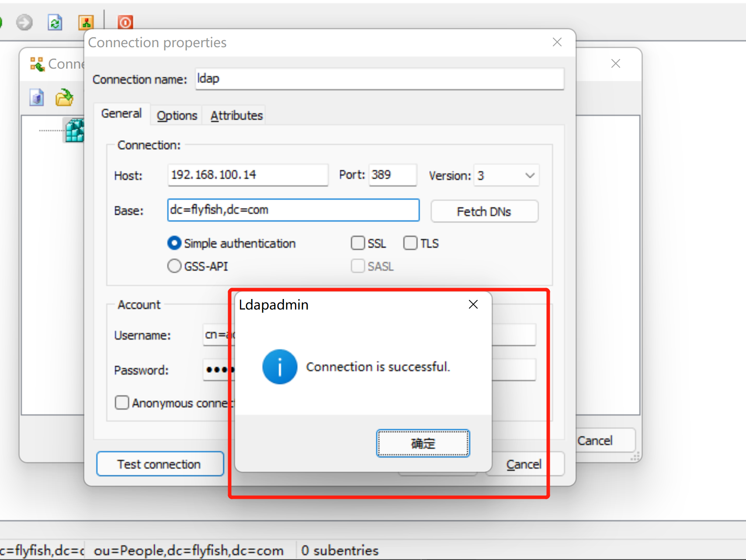The image size is (746, 560).
Task: Click Cancel in Connection properties dialog
Action: (524, 464)
